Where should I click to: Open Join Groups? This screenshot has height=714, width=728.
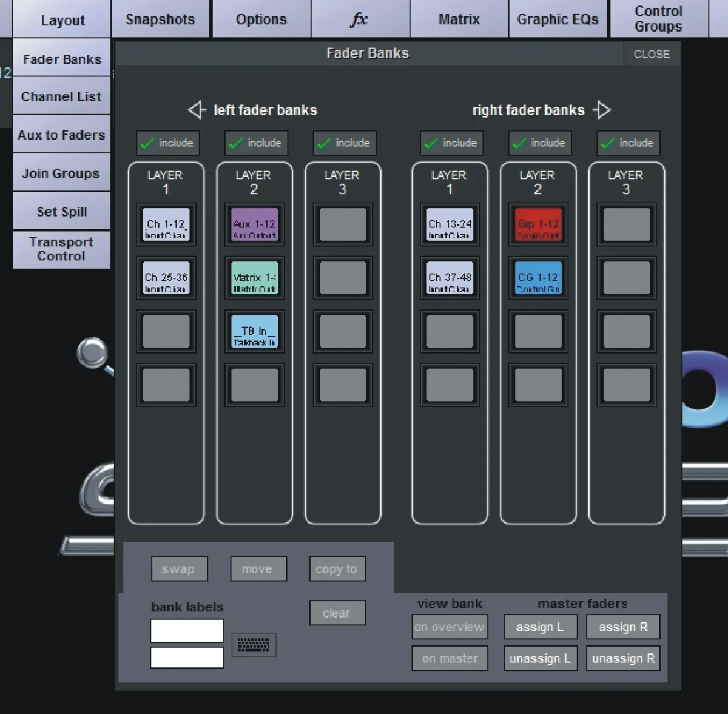(62, 173)
